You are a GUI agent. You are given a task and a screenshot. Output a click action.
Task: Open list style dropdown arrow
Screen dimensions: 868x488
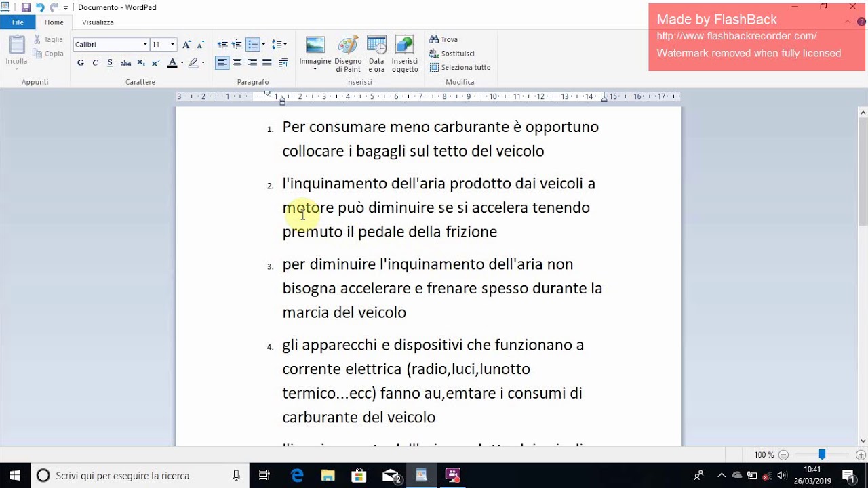[263, 45]
